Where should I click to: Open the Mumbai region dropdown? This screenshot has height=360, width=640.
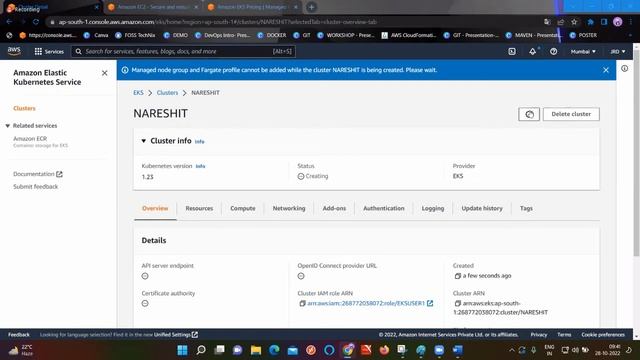[x=583, y=51]
